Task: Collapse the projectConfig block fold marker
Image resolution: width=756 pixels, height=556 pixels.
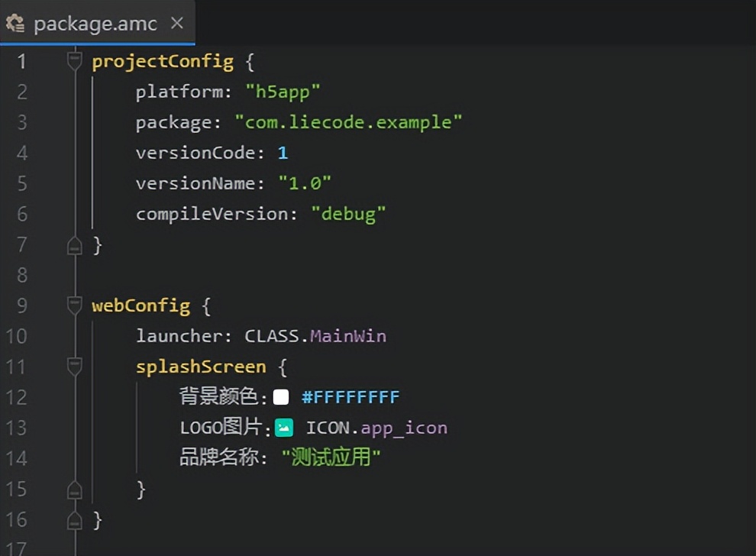Action: tap(75, 61)
